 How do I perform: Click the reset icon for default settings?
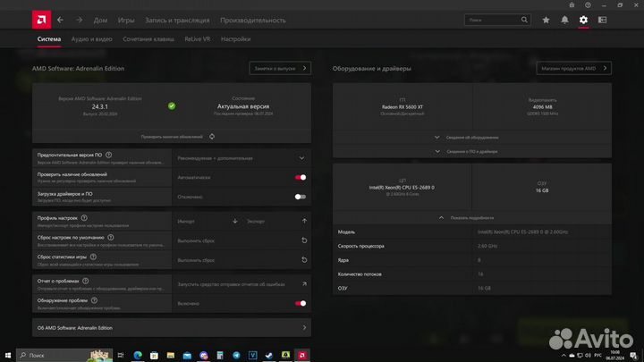(303, 240)
